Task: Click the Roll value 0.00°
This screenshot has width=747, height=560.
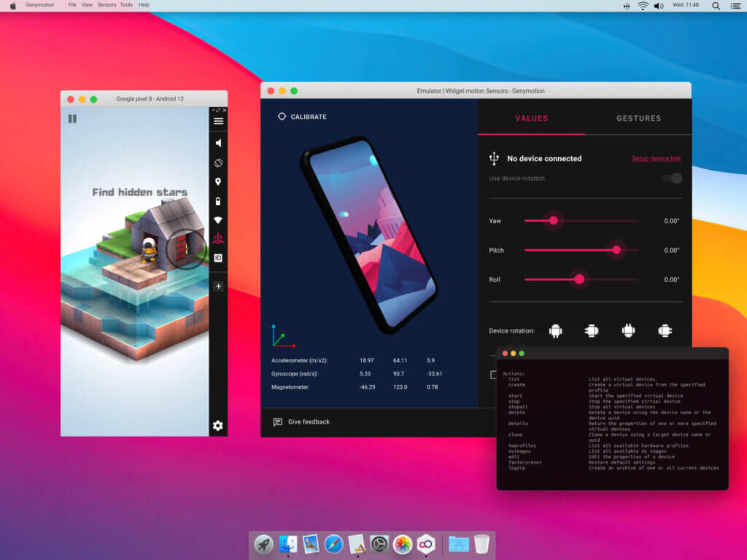Action: (x=672, y=280)
